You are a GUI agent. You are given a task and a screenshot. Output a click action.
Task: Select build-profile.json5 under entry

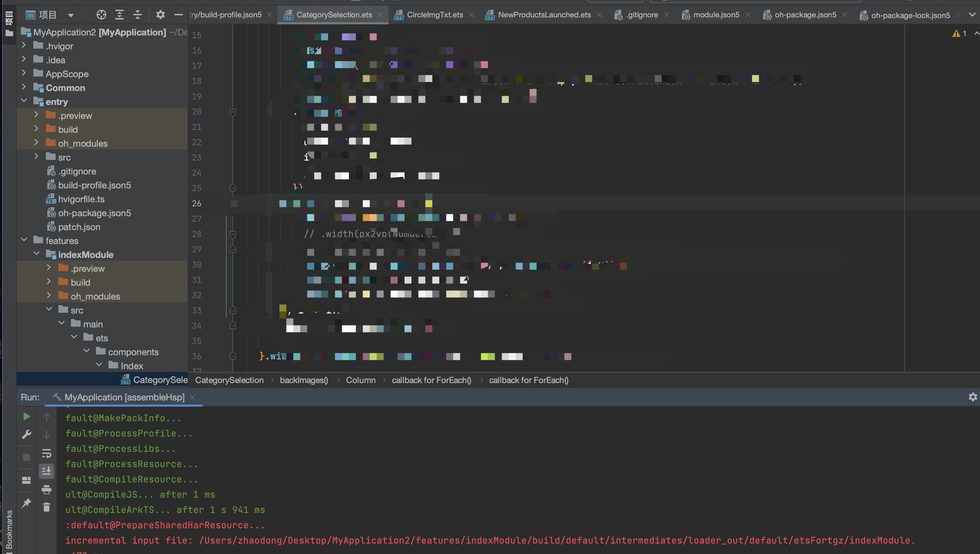click(94, 185)
